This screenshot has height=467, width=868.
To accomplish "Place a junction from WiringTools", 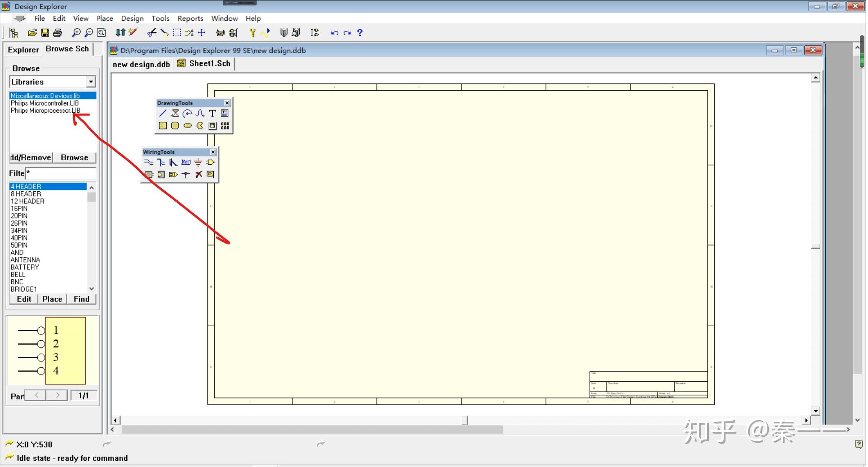I will (x=186, y=175).
